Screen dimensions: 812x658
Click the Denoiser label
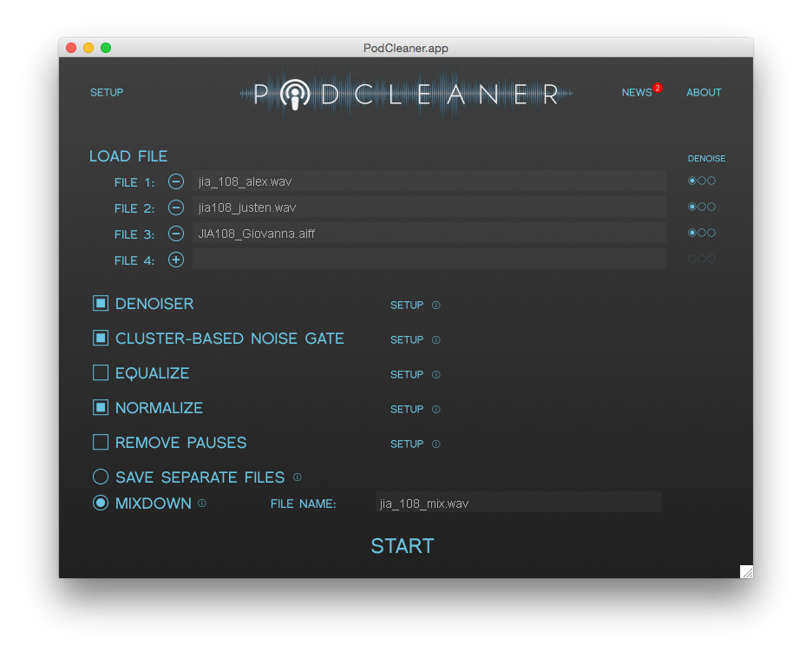click(x=154, y=304)
